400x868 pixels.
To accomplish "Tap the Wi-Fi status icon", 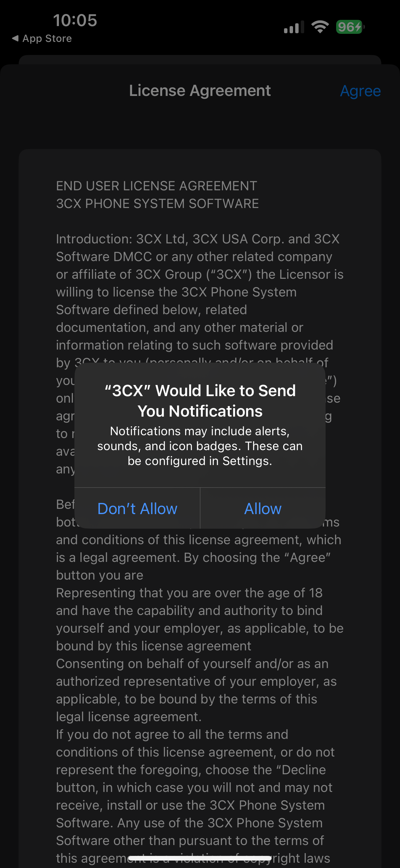I will (x=320, y=27).
